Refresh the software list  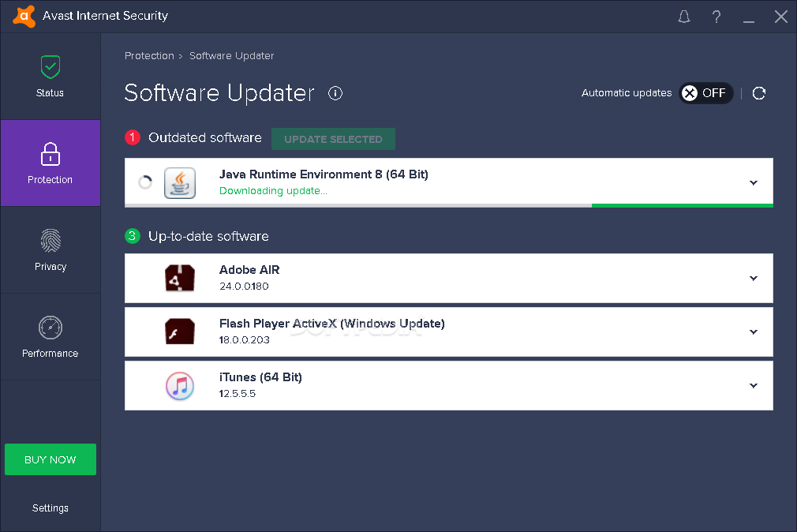[759, 93]
